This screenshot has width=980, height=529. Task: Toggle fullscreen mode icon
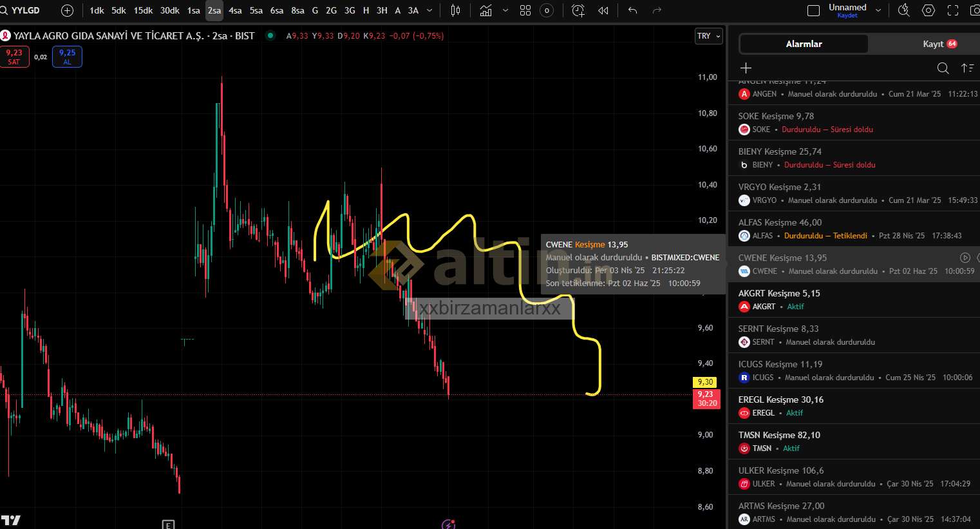pos(953,10)
